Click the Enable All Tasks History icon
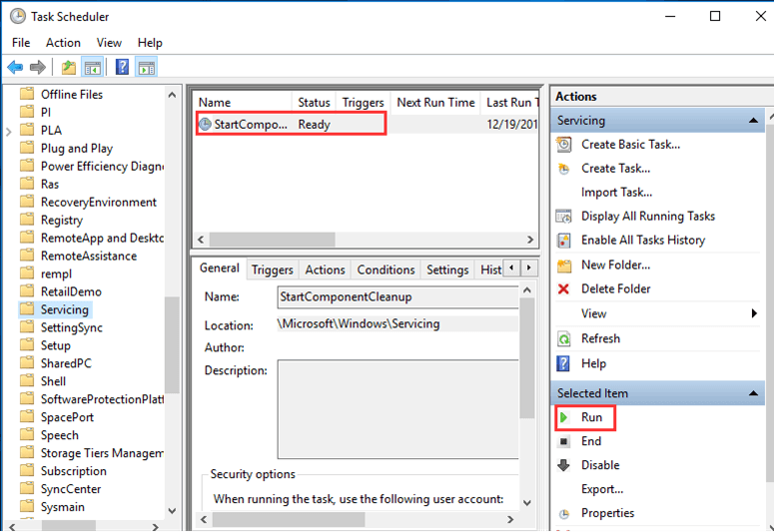 pyautogui.click(x=563, y=241)
